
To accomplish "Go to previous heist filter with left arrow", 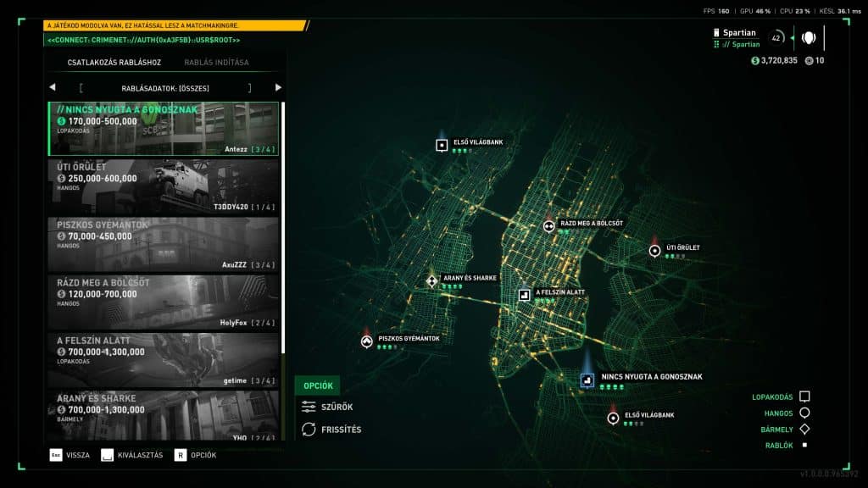I will click(x=53, y=87).
